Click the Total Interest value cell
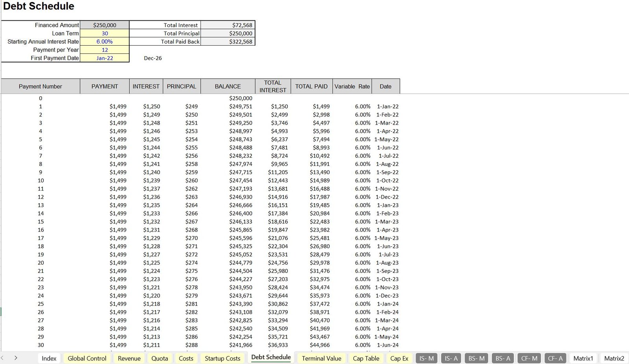Viewport: 629px width, 364px height. click(228, 25)
